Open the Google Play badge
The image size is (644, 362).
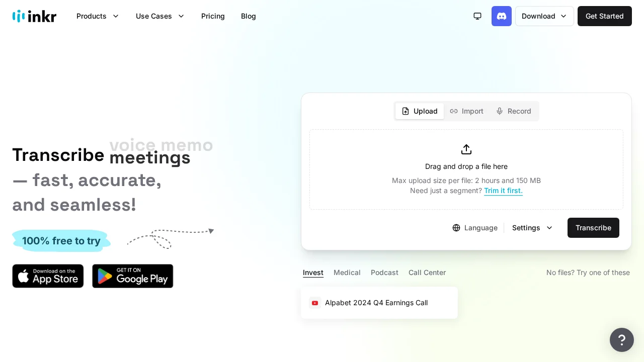[133, 276]
